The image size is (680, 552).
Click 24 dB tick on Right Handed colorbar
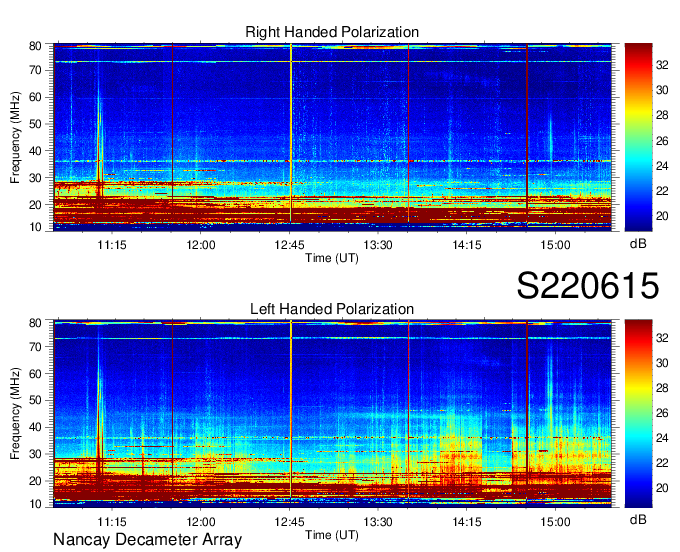pos(662,166)
